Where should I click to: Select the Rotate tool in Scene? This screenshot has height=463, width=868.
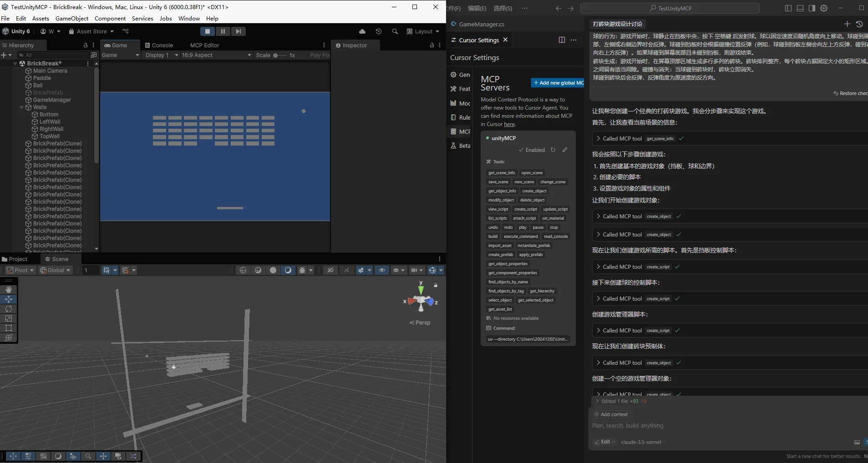[x=9, y=309]
